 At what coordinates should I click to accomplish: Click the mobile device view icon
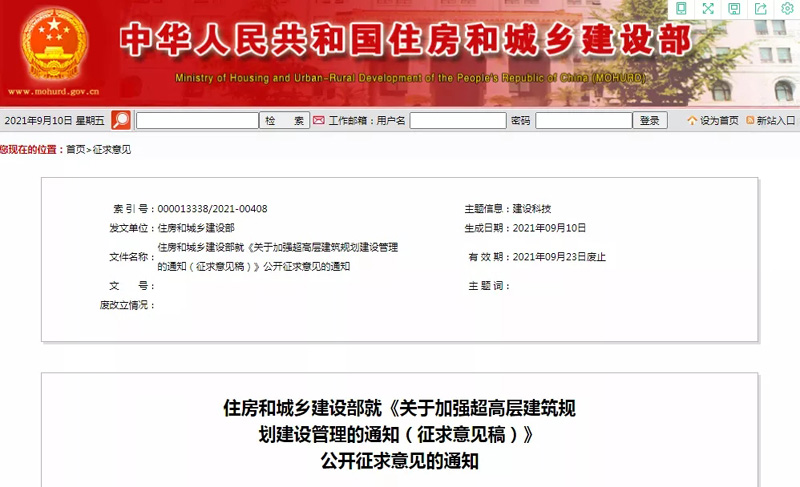point(681,9)
